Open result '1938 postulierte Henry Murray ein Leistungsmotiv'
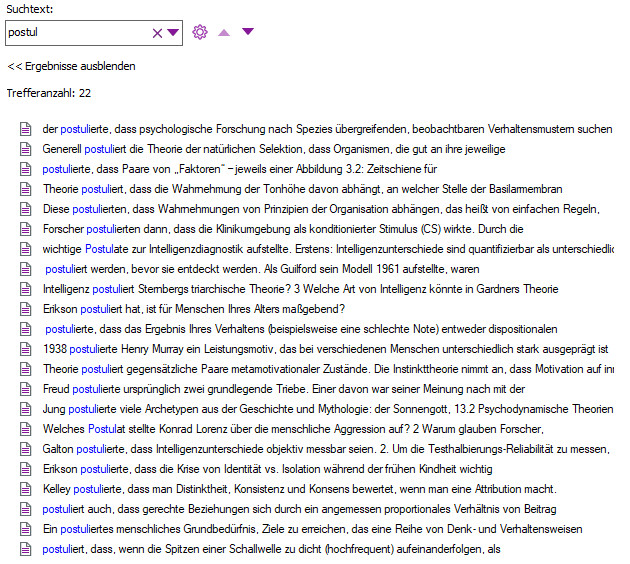630x564 pixels. tap(325, 349)
